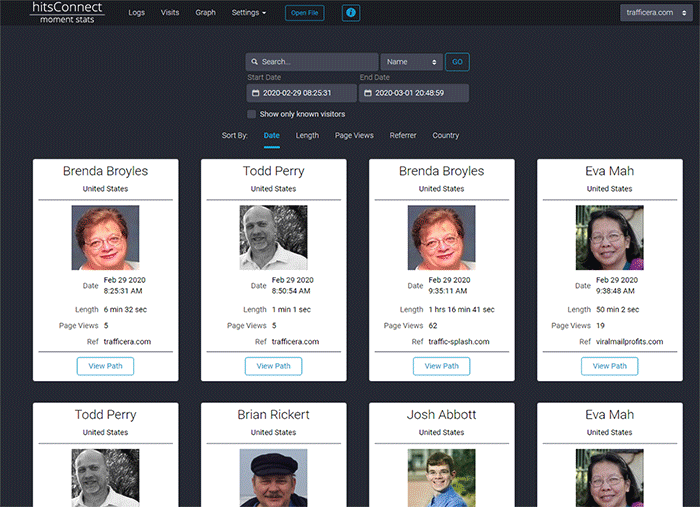Open the Logs menu item
Viewport: 700px width, 507px height.
(136, 13)
